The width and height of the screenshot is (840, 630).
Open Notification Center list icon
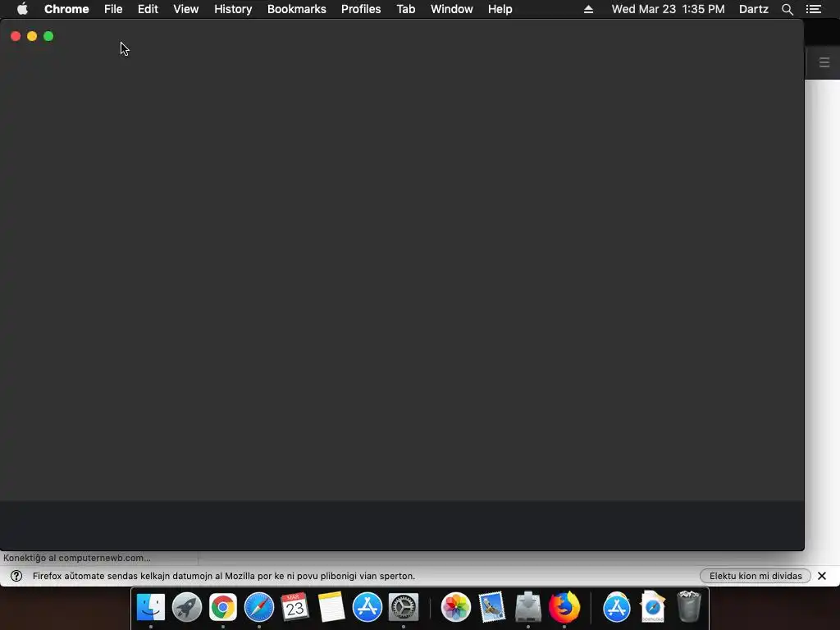(814, 9)
